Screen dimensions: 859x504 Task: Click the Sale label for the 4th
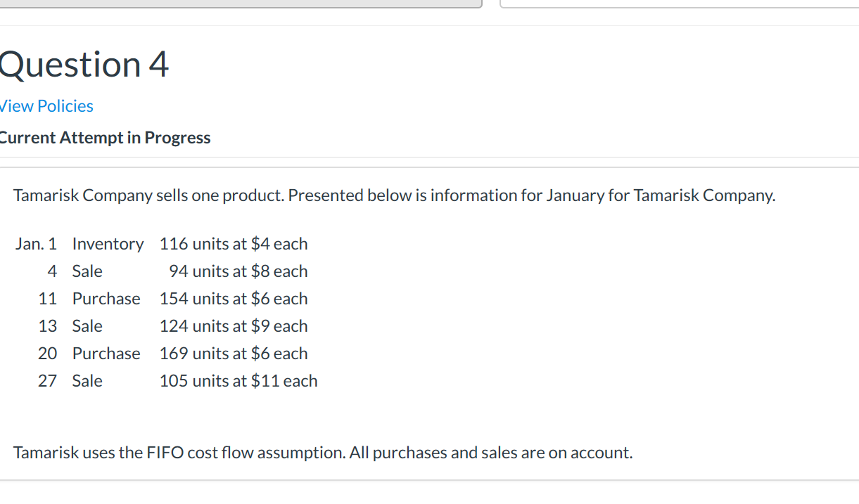pyautogui.click(x=87, y=271)
